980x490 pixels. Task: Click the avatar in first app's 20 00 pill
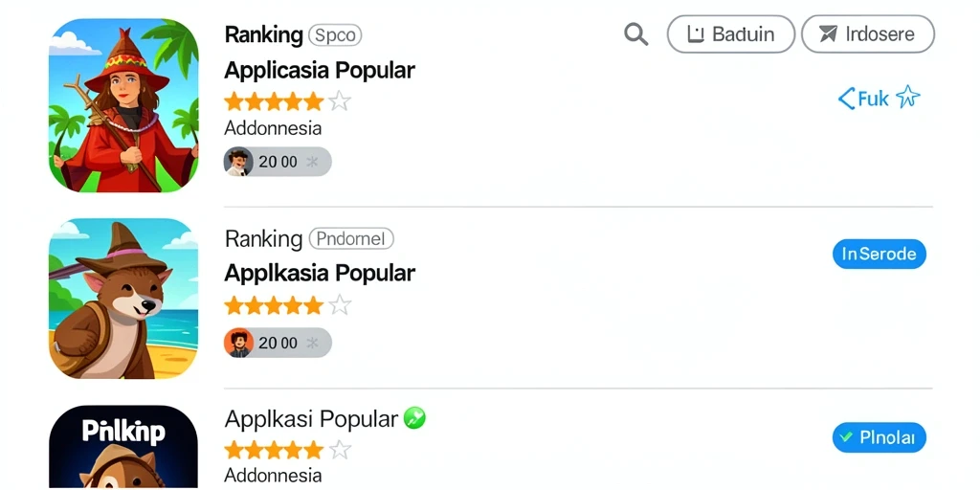click(x=238, y=162)
